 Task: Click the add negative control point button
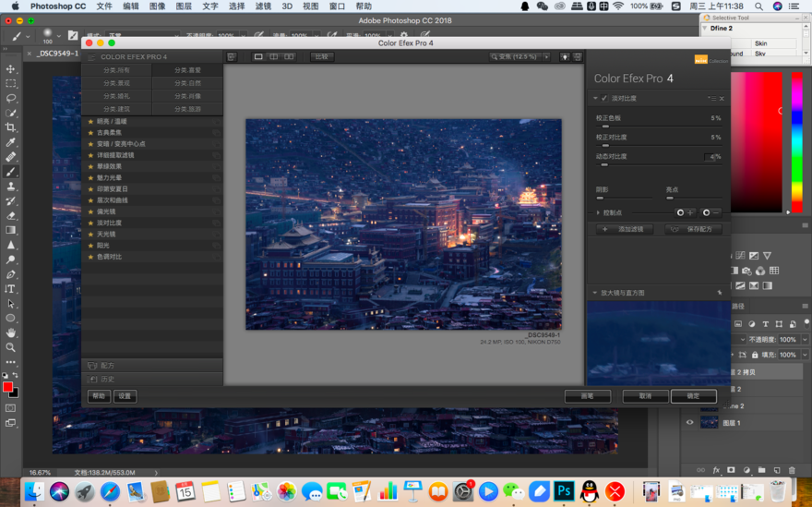(710, 212)
